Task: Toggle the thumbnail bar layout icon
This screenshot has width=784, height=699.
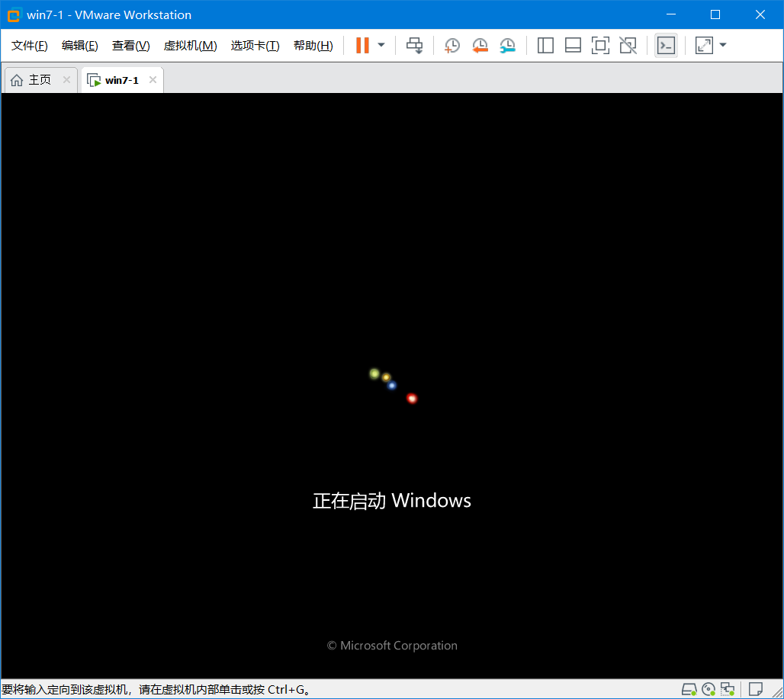Action: tap(573, 46)
